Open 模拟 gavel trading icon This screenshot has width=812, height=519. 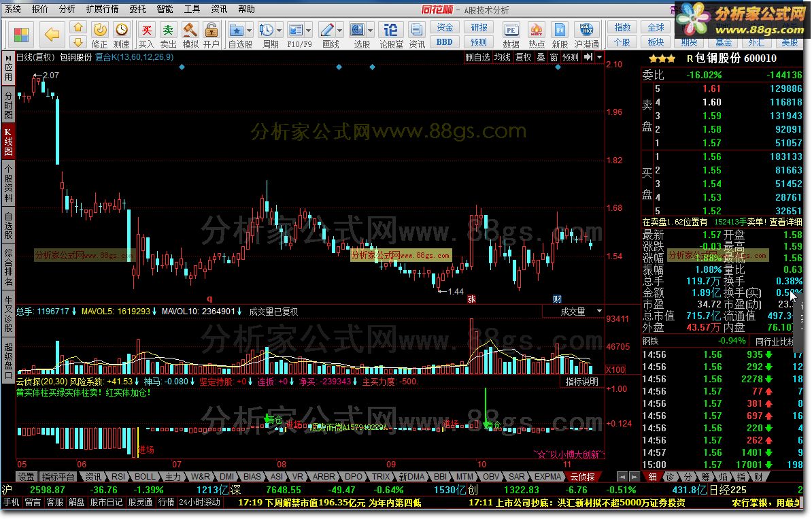coord(190,30)
